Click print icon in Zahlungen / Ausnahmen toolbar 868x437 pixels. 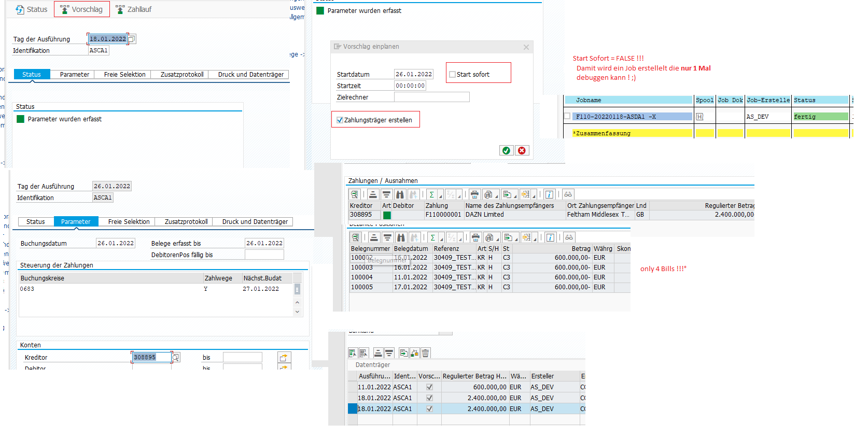point(474,194)
